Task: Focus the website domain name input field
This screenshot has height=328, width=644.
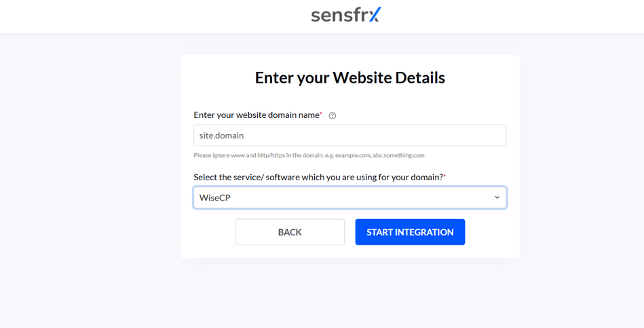Action: pos(350,136)
